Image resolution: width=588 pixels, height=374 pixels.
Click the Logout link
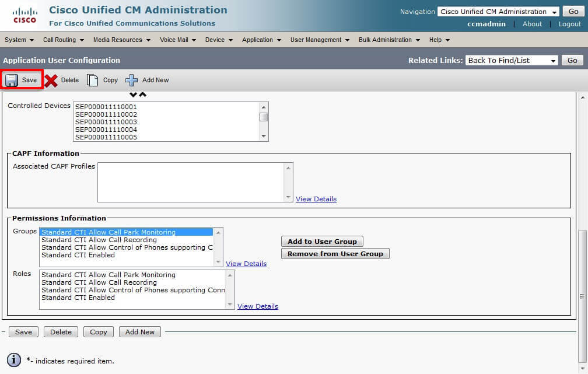click(x=569, y=24)
